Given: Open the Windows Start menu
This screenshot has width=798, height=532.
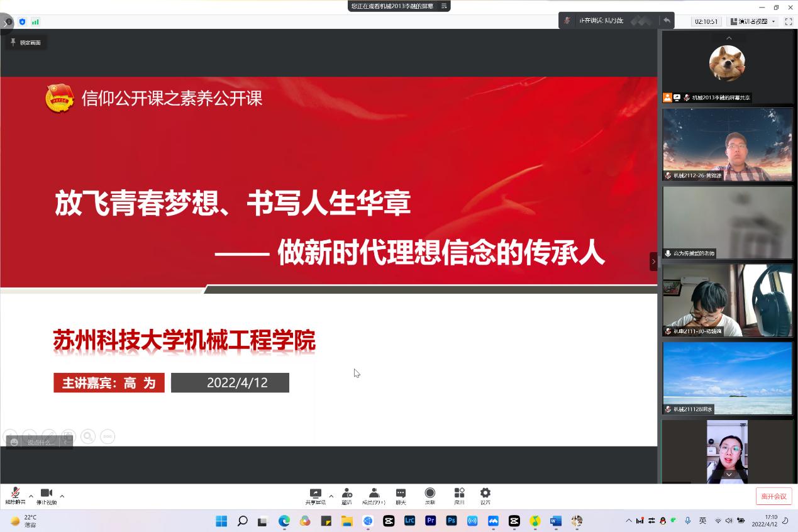Looking at the screenshot, I should [221, 521].
